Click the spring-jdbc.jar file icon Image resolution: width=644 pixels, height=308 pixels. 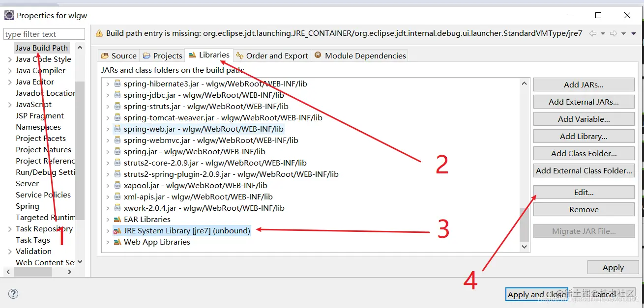[117, 95]
